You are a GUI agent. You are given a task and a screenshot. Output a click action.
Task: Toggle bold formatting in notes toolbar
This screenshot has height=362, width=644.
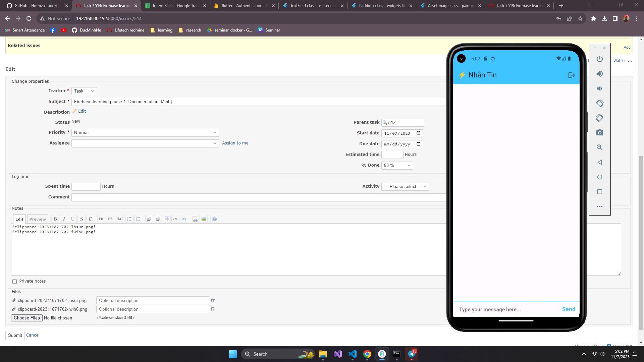55,219
